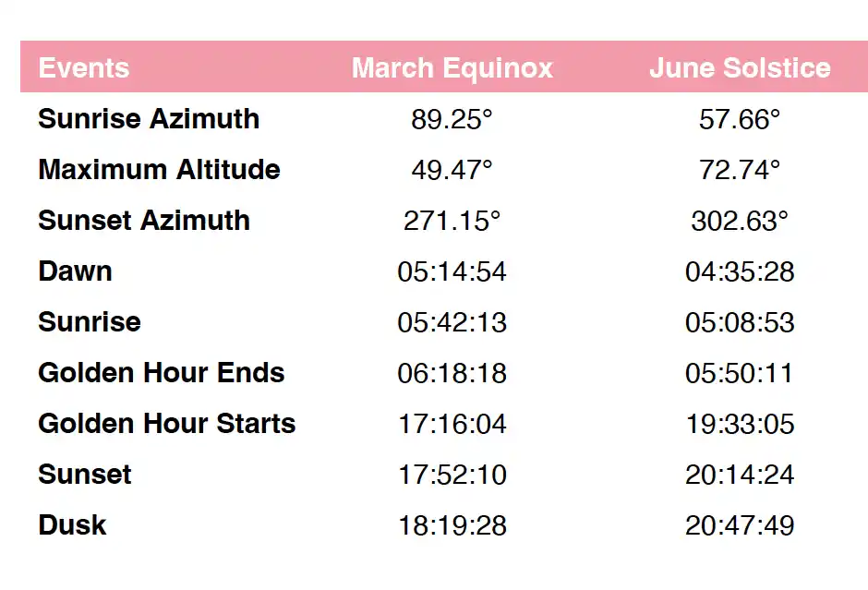Click the 302.63° June sunset azimuth value
The height and width of the screenshot is (590, 868).
740,222
